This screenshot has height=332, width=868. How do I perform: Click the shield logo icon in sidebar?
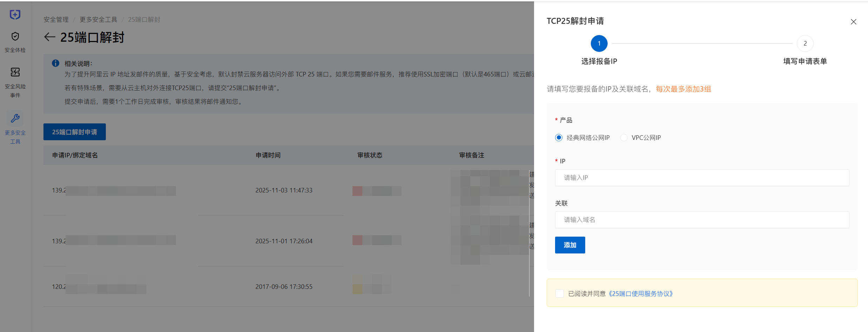(x=15, y=14)
